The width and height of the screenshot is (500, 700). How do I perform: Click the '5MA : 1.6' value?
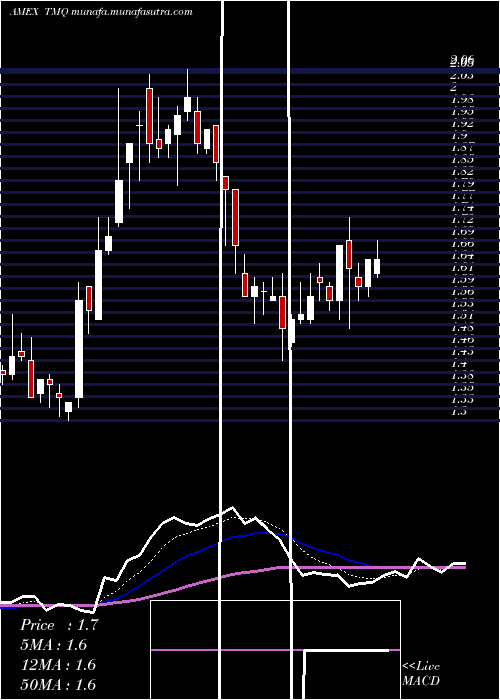54,645
